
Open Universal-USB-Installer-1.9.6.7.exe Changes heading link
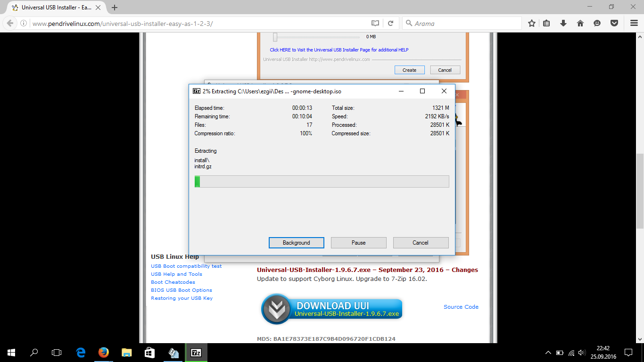point(367,270)
